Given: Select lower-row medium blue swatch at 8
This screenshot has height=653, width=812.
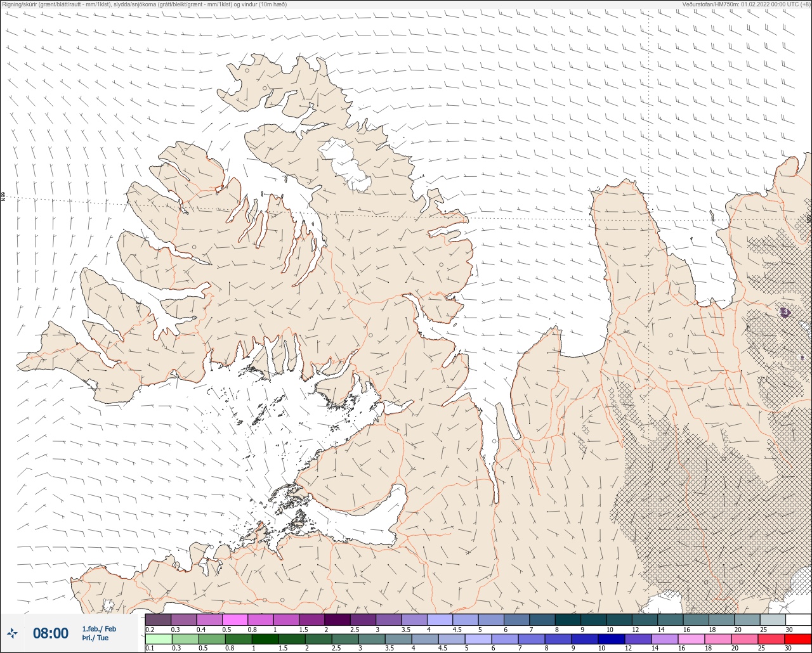Looking at the screenshot, I should point(558,639).
